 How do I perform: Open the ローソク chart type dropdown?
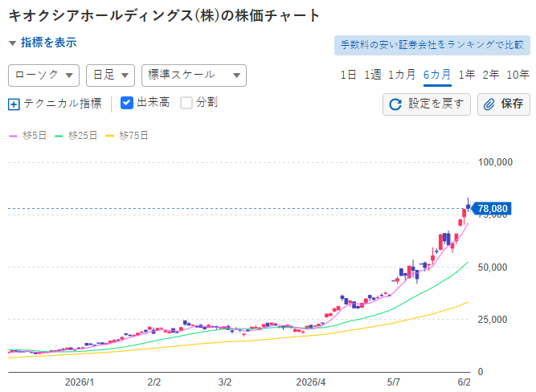43,76
